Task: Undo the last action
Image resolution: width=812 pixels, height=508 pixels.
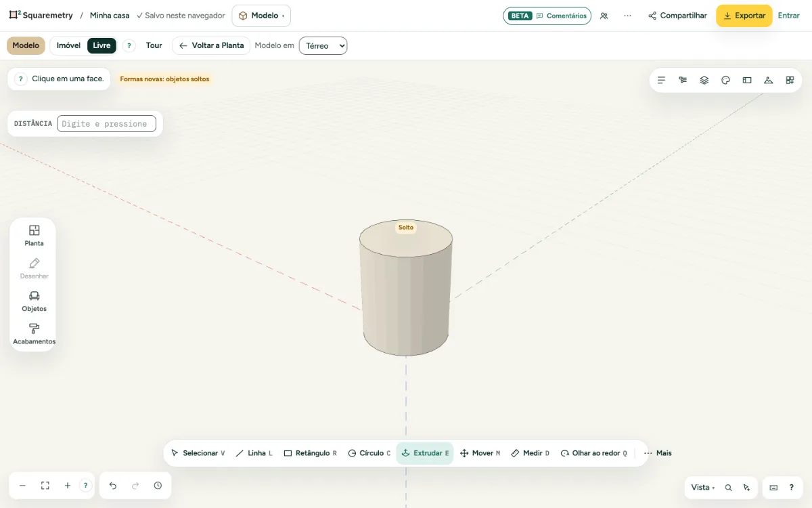Action: [x=113, y=486]
